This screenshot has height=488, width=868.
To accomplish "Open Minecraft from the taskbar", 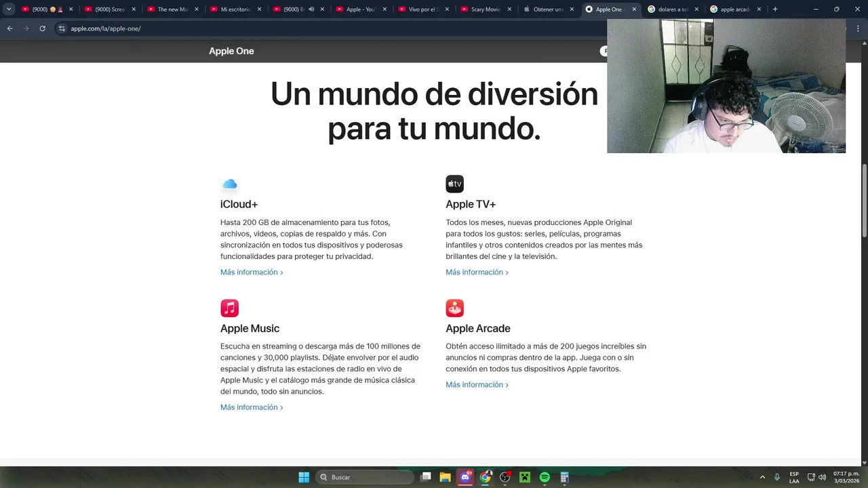I will [525, 477].
